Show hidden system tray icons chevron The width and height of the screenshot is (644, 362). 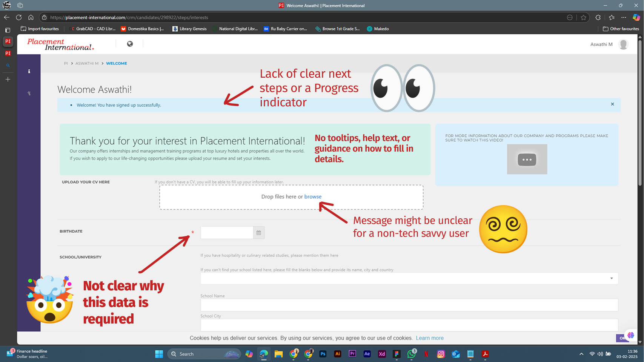(x=581, y=354)
